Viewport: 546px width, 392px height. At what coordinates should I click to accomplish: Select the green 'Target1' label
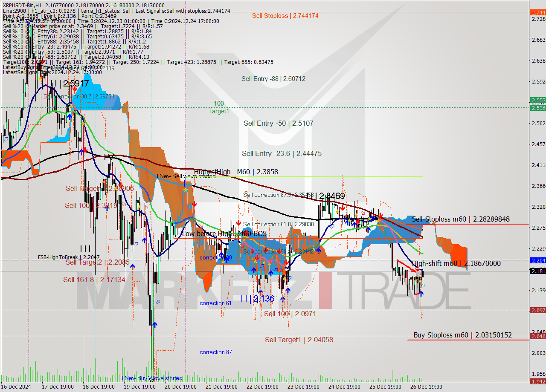click(219, 111)
